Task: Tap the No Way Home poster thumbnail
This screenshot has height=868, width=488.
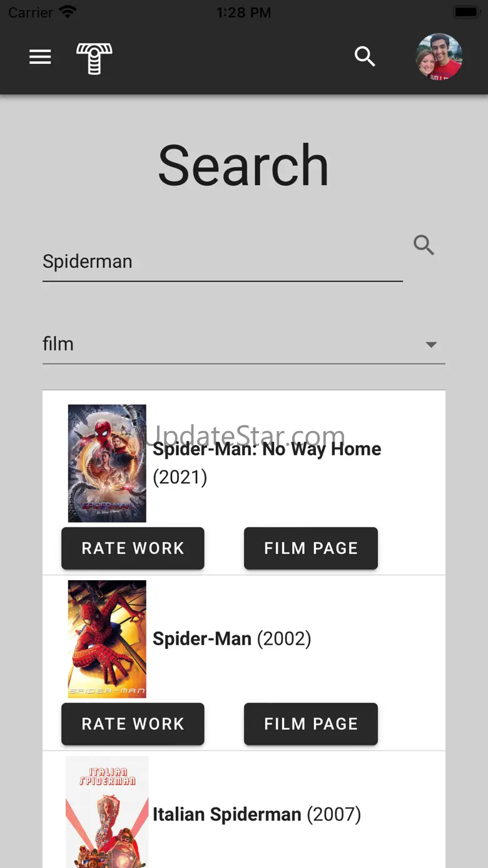Action: point(107,463)
